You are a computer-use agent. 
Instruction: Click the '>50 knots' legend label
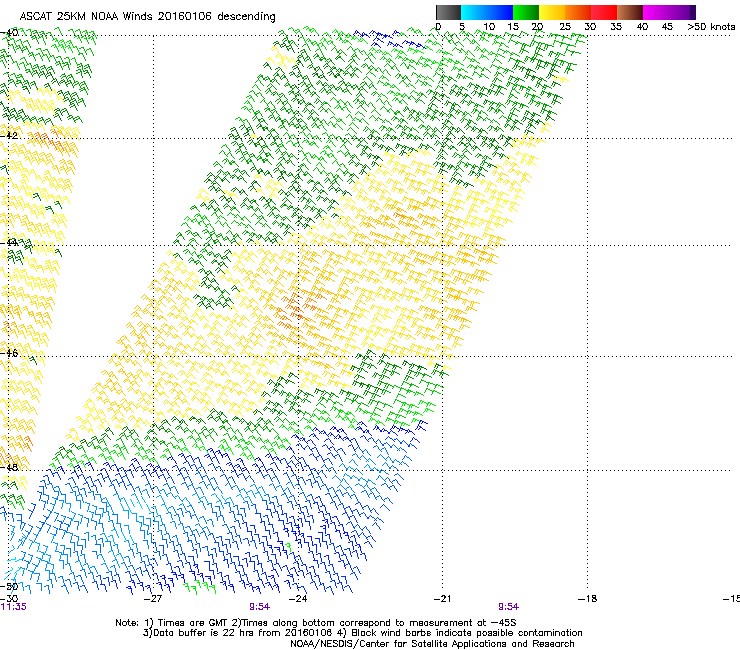pyautogui.click(x=711, y=26)
